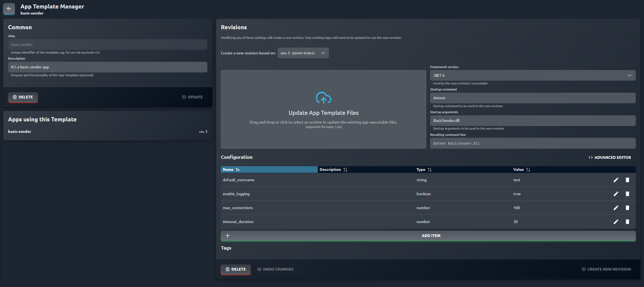Open the revision base dropdown rev. 5
Image resolution: width=644 pixels, height=287 pixels.
[x=303, y=53]
